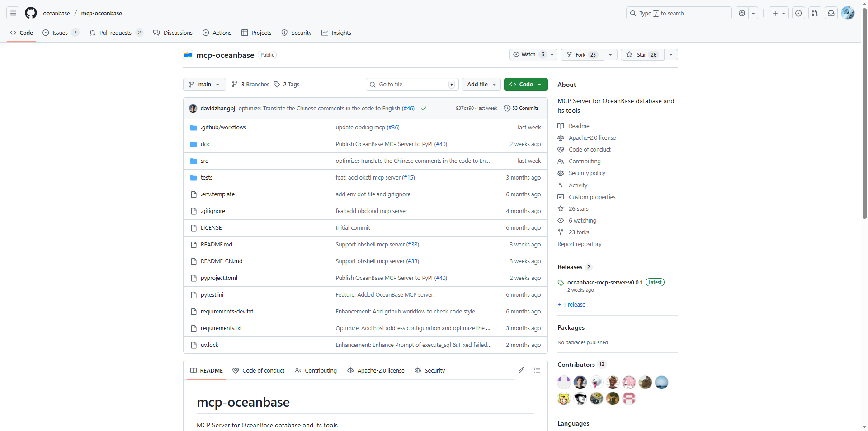The height and width of the screenshot is (431, 868).
Task: Open the main branch selector
Action: coord(204,84)
